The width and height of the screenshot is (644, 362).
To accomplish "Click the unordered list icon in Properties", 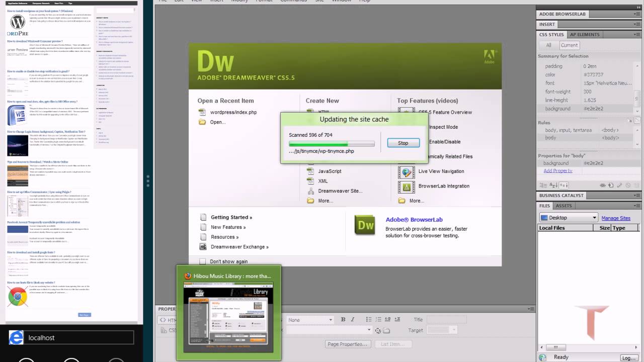I will 369,320.
